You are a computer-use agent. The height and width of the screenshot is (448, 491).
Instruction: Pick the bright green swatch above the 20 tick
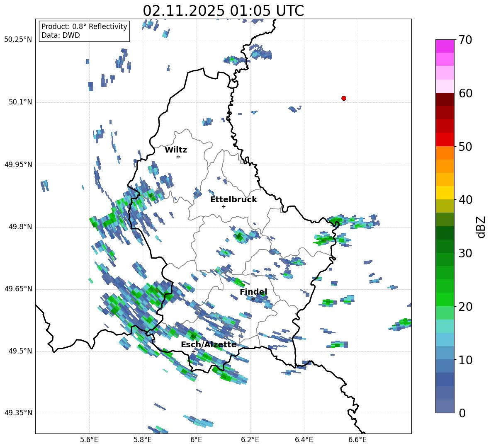coord(445,299)
